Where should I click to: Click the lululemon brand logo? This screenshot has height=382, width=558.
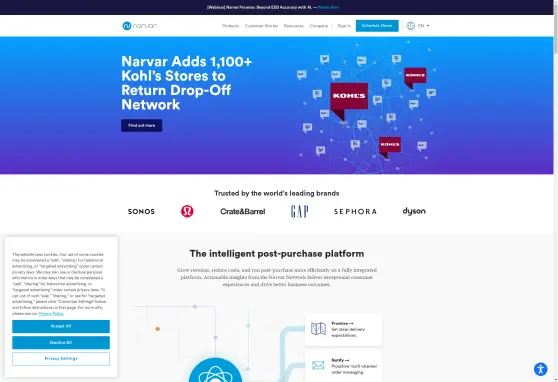tap(187, 211)
